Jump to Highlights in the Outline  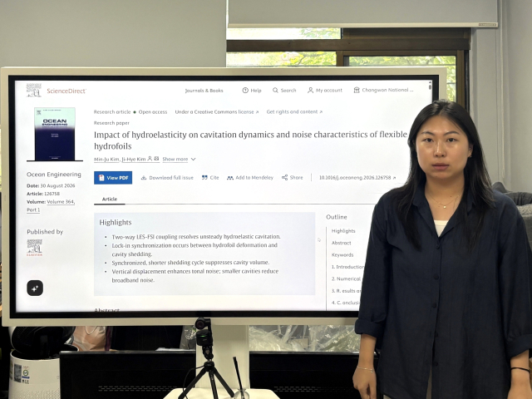pos(343,231)
